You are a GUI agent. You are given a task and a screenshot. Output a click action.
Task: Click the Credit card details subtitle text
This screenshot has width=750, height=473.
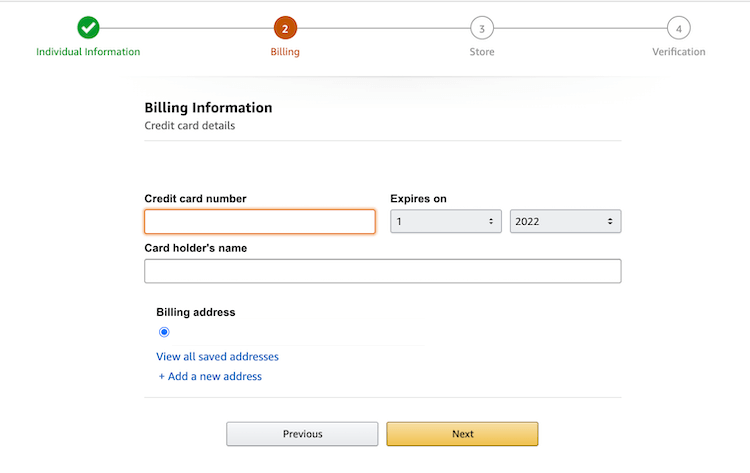(190, 126)
